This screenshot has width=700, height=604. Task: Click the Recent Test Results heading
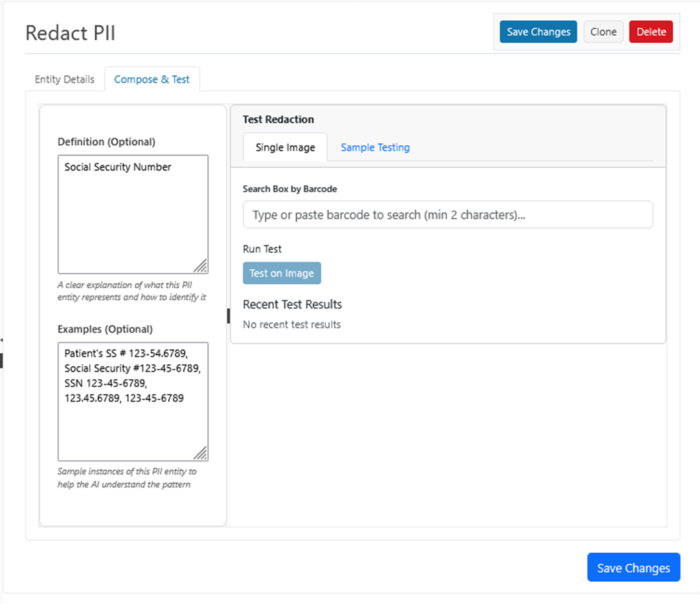[292, 304]
